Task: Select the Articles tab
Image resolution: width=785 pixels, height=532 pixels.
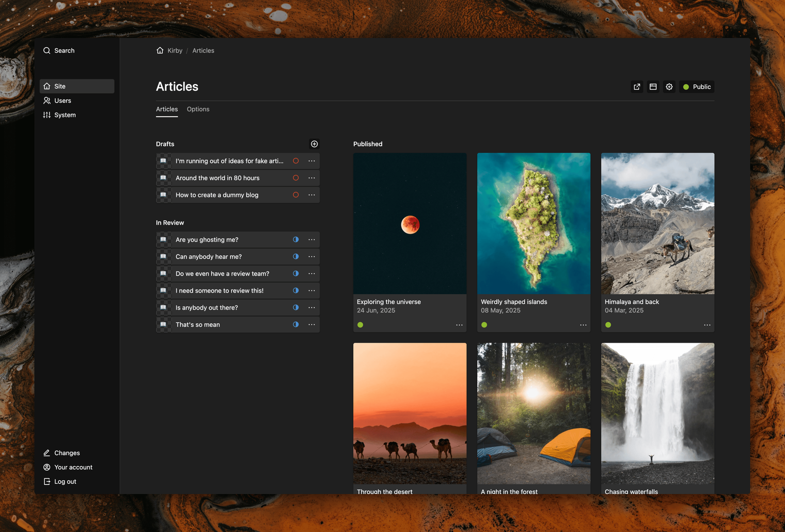Action: [167, 109]
